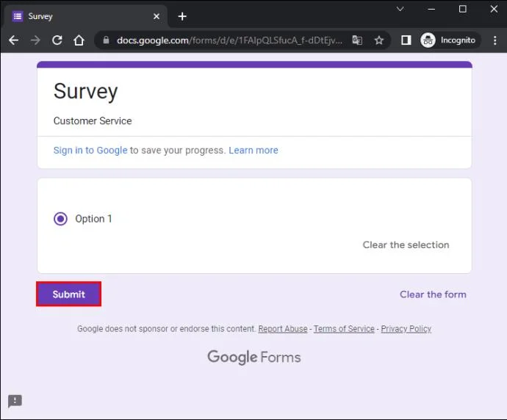The image size is (507, 420).
Task: Click Clear the selection
Action: point(406,245)
